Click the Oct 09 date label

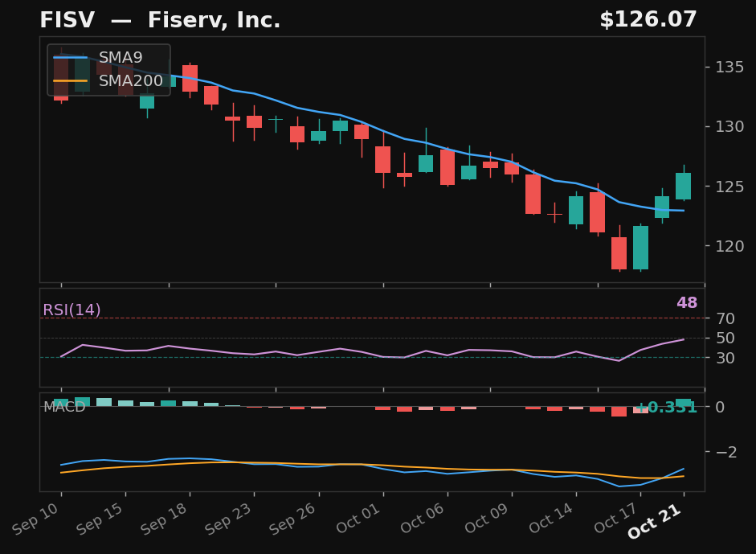pos(486,519)
